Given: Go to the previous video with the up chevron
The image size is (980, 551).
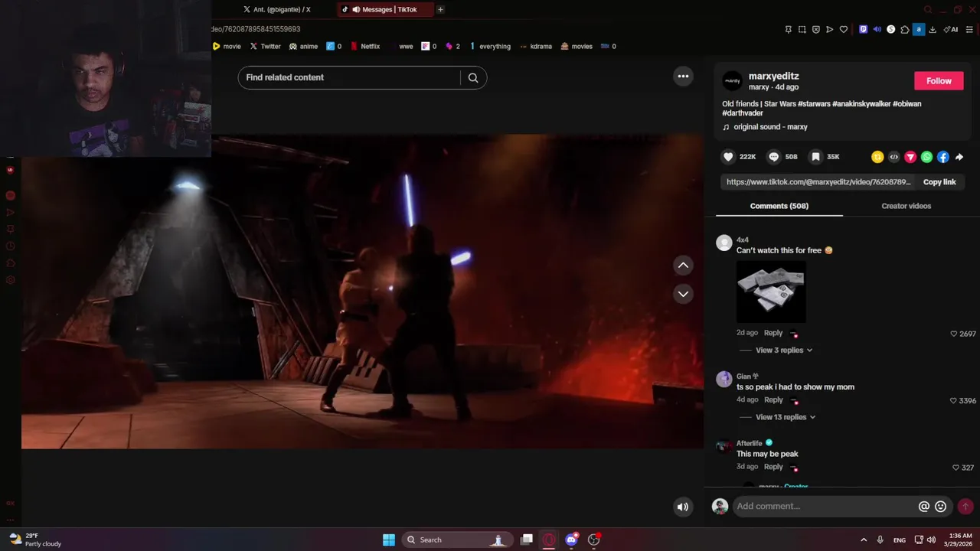Looking at the screenshot, I should coord(683,265).
